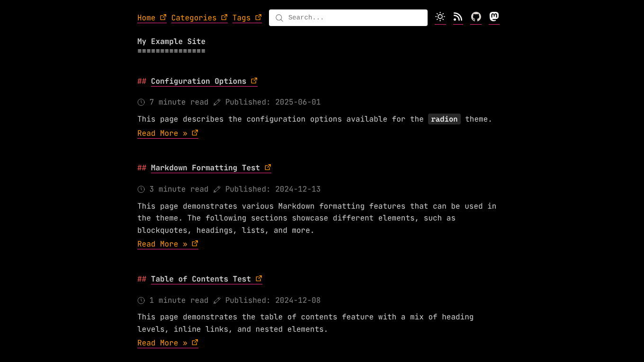644x362 pixels.
Task: Open the Configuration Options post title
Action: [x=198, y=81]
